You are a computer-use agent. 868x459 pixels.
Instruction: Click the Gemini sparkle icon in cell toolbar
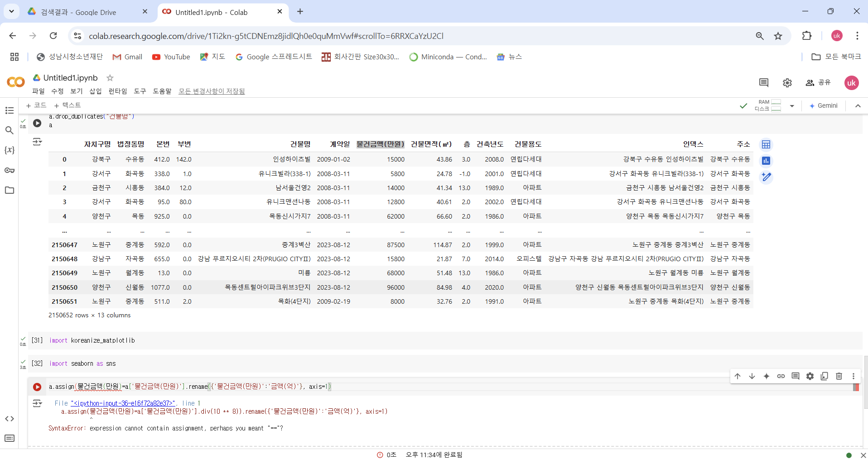(x=767, y=376)
